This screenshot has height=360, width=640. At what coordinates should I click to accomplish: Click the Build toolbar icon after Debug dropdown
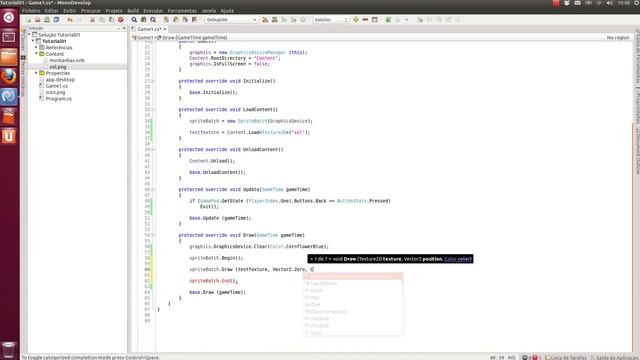[x=265, y=20]
